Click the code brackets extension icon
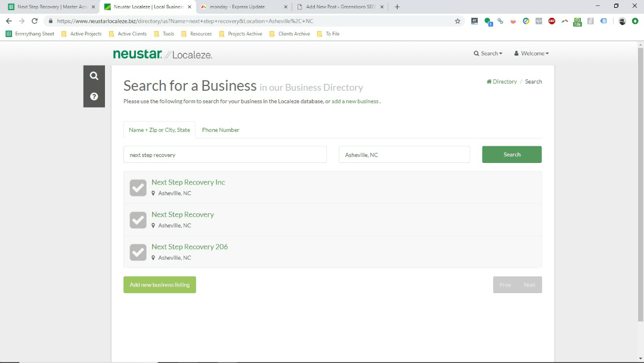 click(x=538, y=20)
